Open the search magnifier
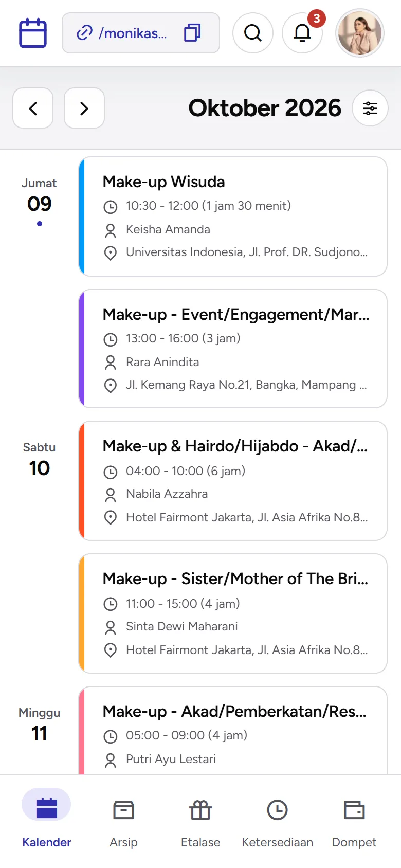 coord(253,33)
